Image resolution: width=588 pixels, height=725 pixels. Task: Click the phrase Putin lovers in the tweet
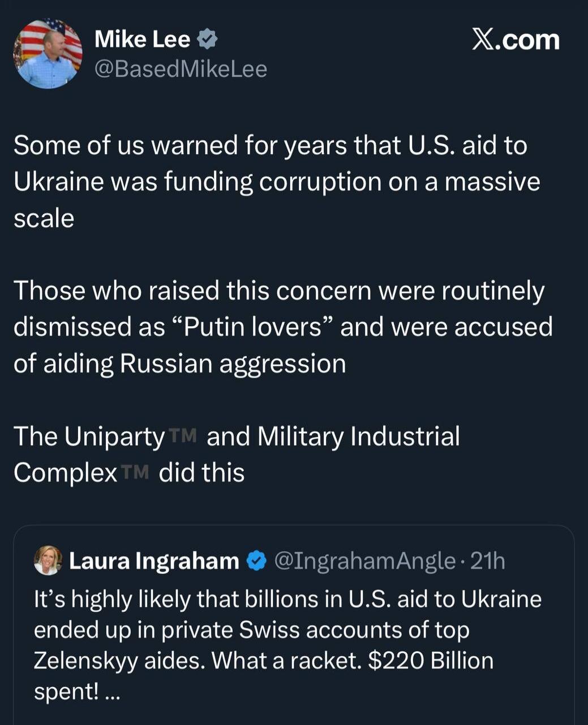[x=255, y=326]
